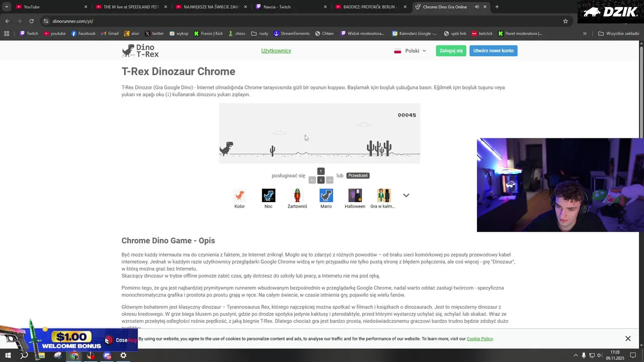Viewport: 644px width, 362px height.
Task: Click the up arrow key hint
Action: coord(321,171)
